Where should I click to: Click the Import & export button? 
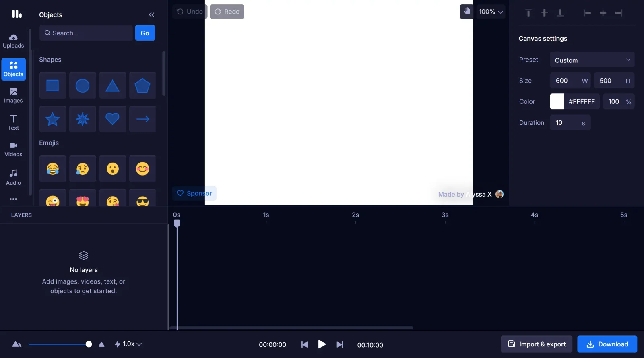click(537, 344)
